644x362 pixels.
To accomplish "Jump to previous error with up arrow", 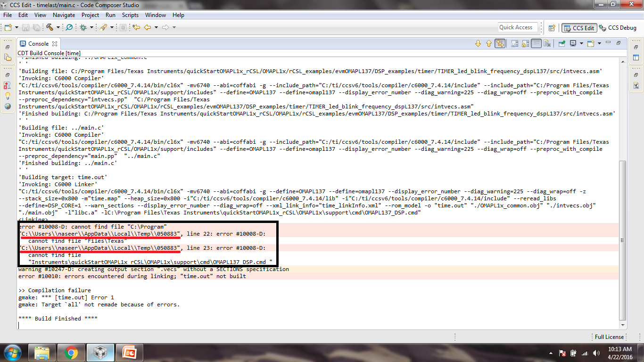I will point(489,44).
